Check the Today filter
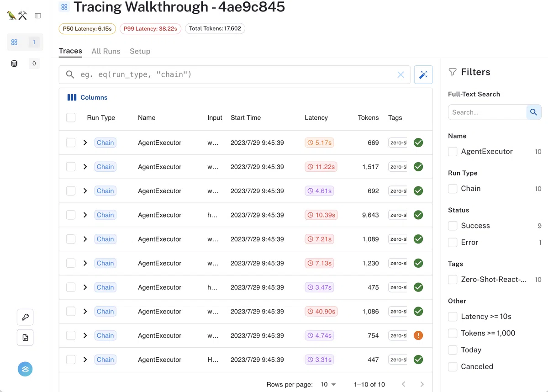548x392 pixels. point(453,350)
